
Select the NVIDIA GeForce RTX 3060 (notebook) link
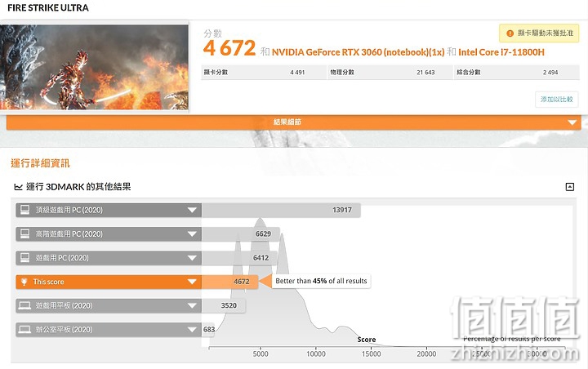pyautogui.click(x=359, y=52)
